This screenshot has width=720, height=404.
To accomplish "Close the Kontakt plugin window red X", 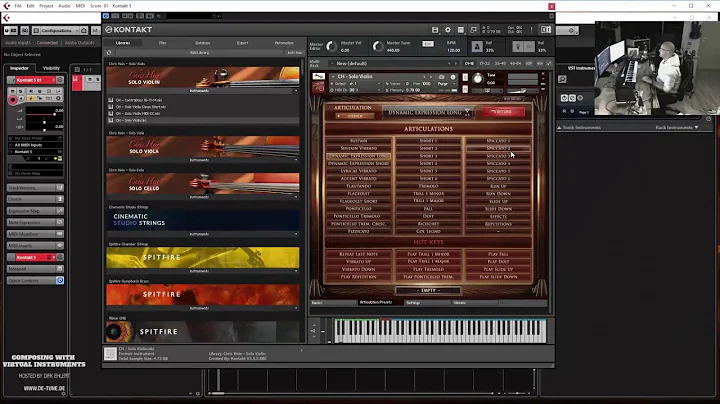I will click(551, 6).
